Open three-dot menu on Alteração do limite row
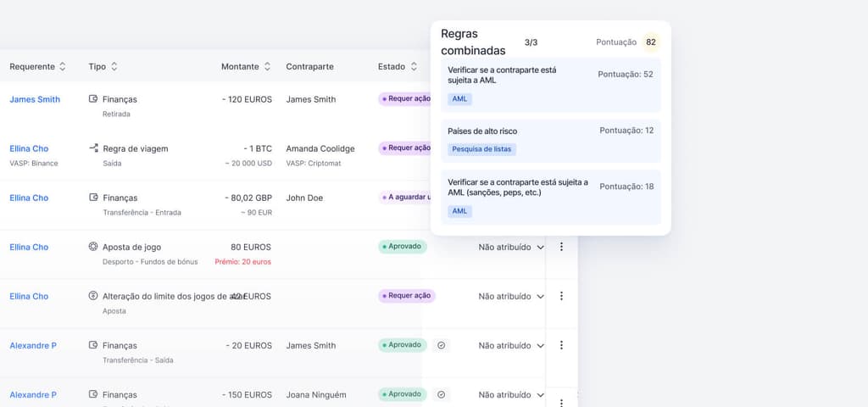The width and height of the screenshot is (868, 407). point(561,296)
